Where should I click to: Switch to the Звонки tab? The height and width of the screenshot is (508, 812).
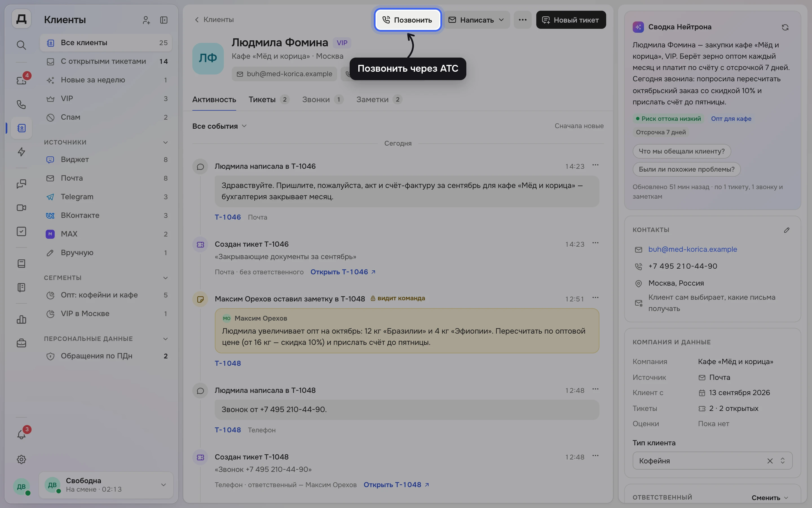[x=323, y=99]
